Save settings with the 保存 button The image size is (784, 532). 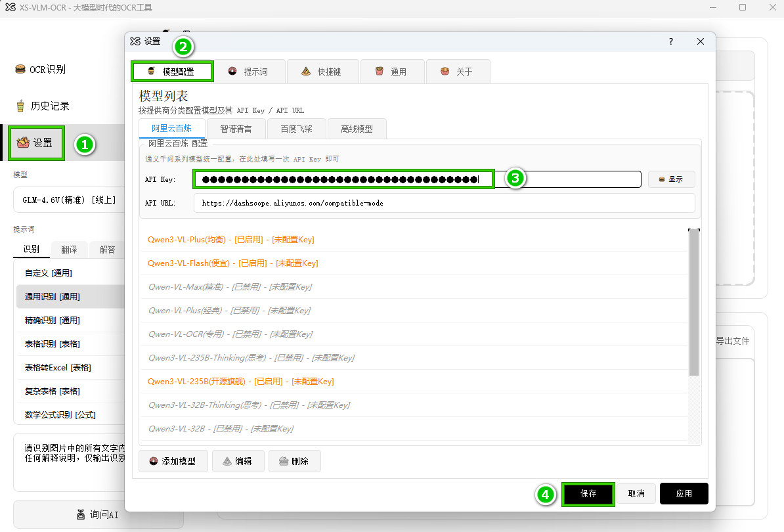click(x=588, y=494)
